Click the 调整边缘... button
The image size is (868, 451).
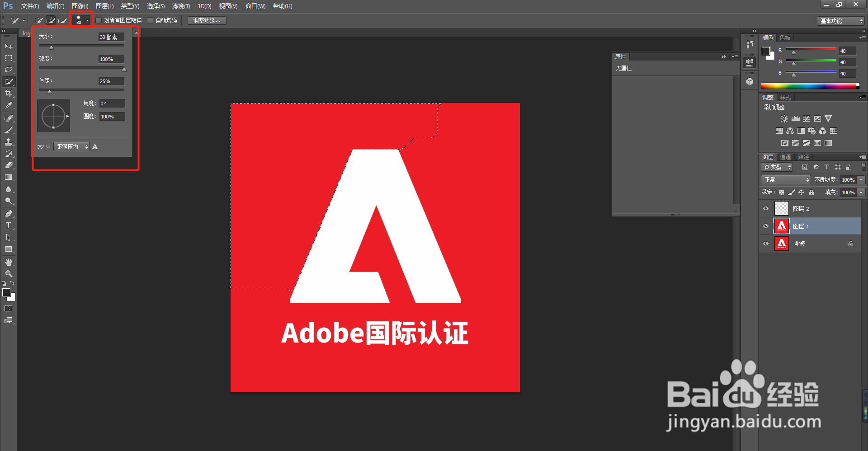click(207, 20)
